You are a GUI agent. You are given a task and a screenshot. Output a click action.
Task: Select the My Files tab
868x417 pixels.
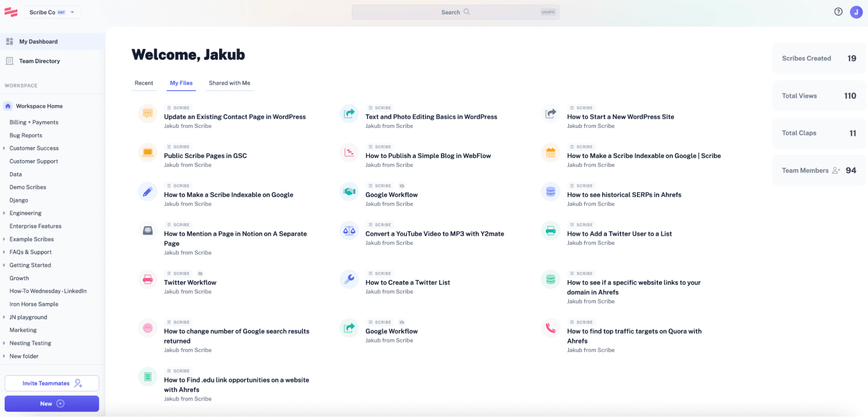[x=181, y=83]
